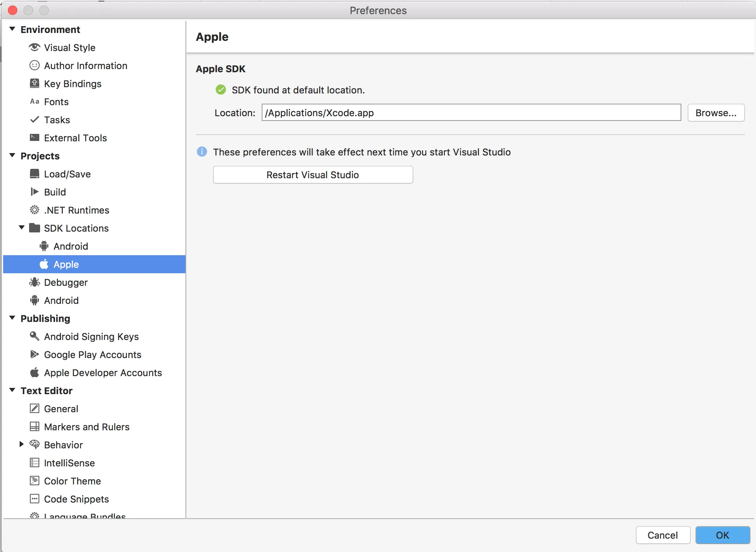Click the Apple Developer Accounts apple icon
This screenshot has height=552, width=756.
(35, 373)
